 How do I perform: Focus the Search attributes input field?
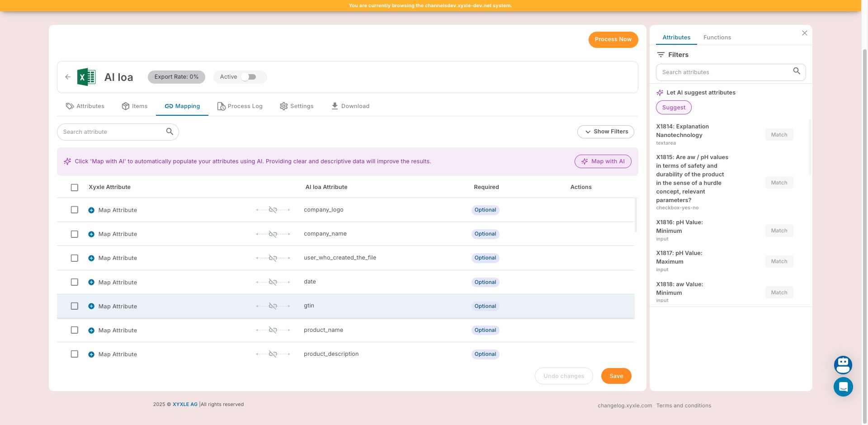pos(723,72)
